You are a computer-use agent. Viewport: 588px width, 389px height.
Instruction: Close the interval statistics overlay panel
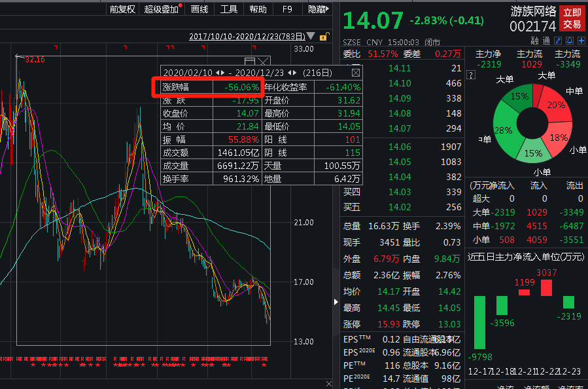click(x=355, y=72)
